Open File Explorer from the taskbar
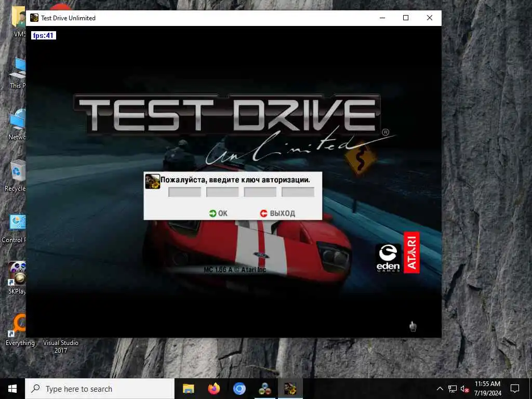The width and height of the screenshot is (532, 399). point(188,389)
